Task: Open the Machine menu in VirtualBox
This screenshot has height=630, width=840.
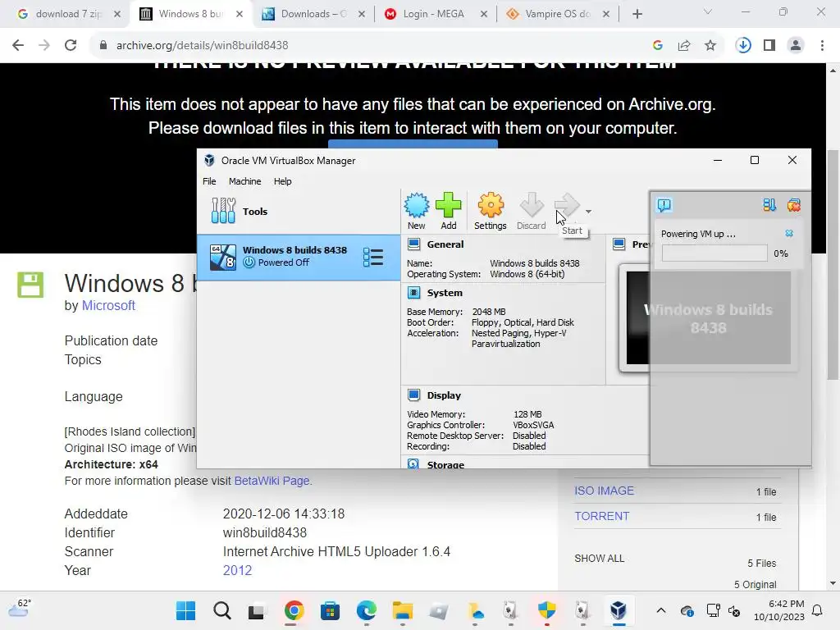Action: tap(244, 181)
